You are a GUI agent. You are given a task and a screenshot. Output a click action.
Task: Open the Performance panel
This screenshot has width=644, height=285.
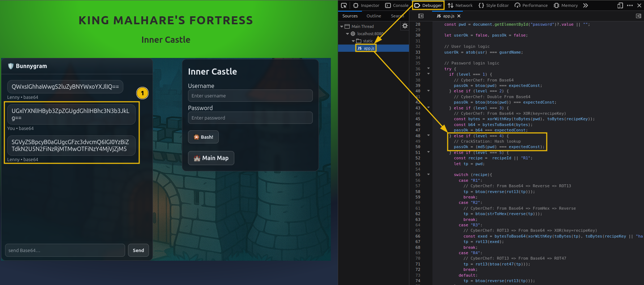tap(531, 5)
